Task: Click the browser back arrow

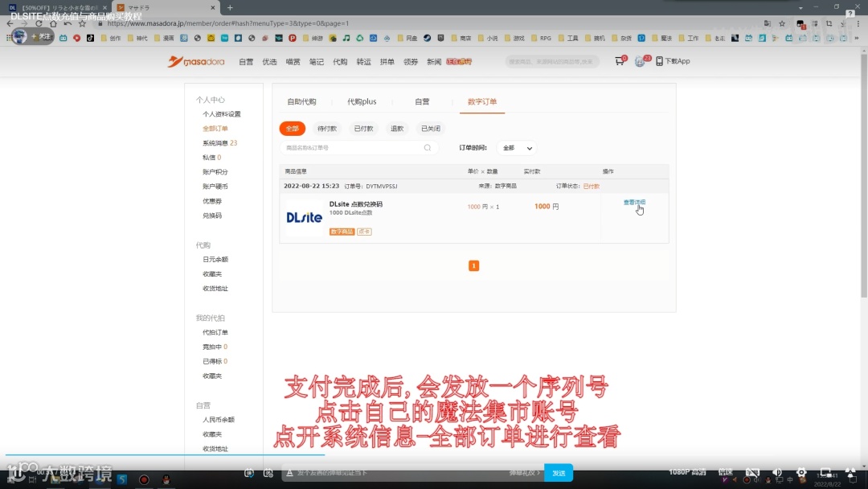Action: (x=10, y=23)
